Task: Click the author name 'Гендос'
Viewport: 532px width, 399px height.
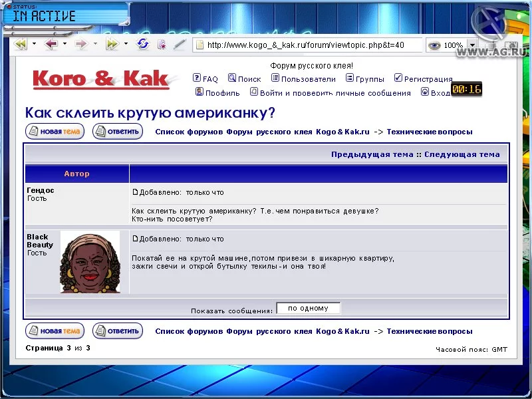Action: (41, 190)
